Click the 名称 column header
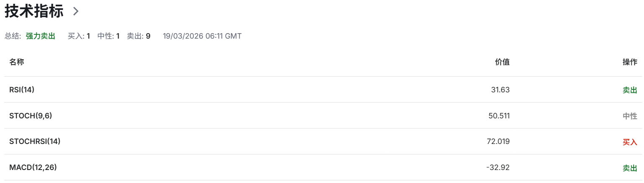Viewport: 644px width, 183px height. click(17, 62)
